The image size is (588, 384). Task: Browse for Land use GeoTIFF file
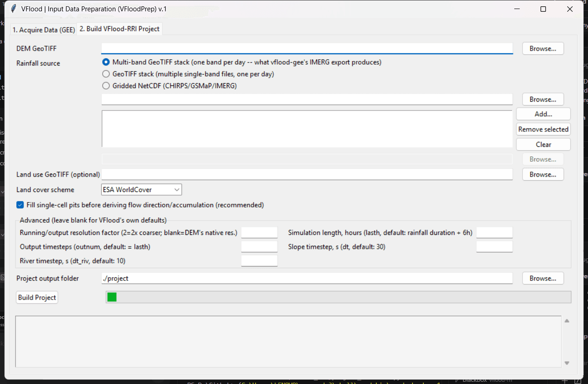[x=543, y=174]
